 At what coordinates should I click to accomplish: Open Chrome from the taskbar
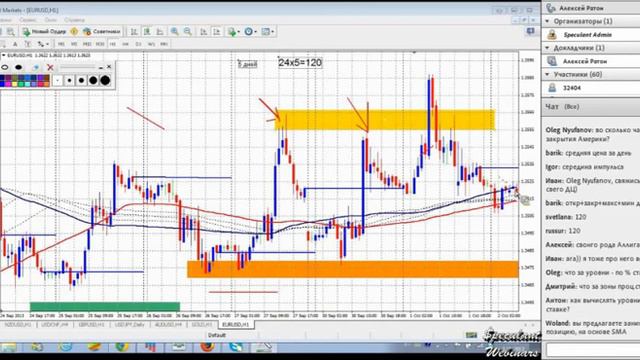tap(122, 347)
